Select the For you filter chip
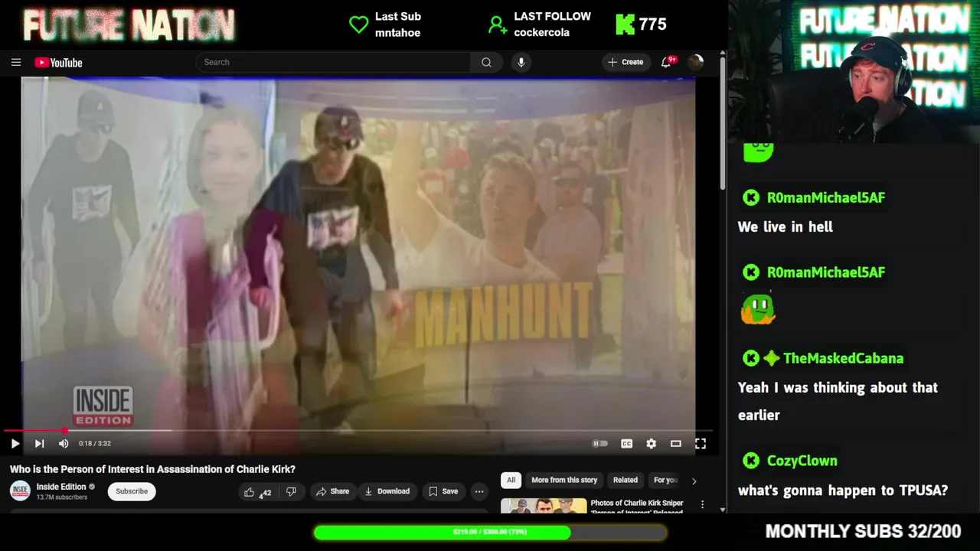The image size is (980, 551). pos(665,480)
